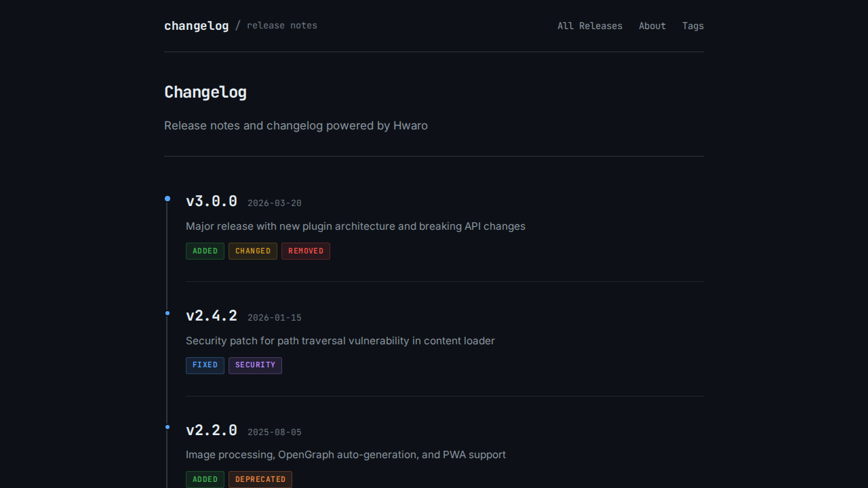Open the All Releases page
868x488 pixels.
point(589,26)
